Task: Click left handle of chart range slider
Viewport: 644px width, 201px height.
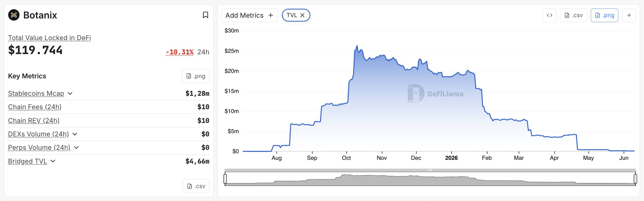Action: tap(225, 179)
